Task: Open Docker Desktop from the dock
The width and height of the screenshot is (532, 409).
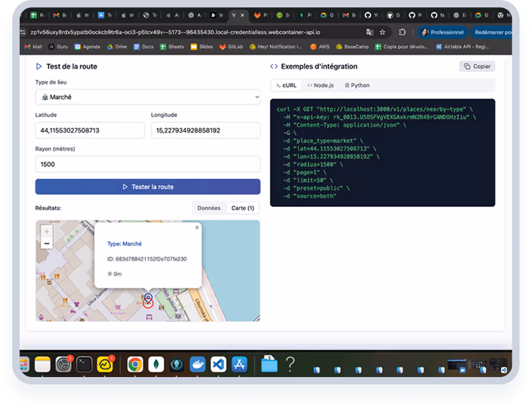Action: tap(198, 364)
